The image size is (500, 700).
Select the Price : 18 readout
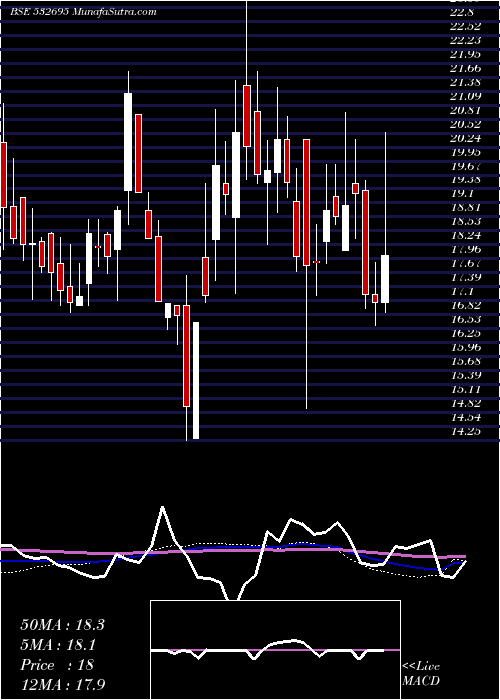57,665
